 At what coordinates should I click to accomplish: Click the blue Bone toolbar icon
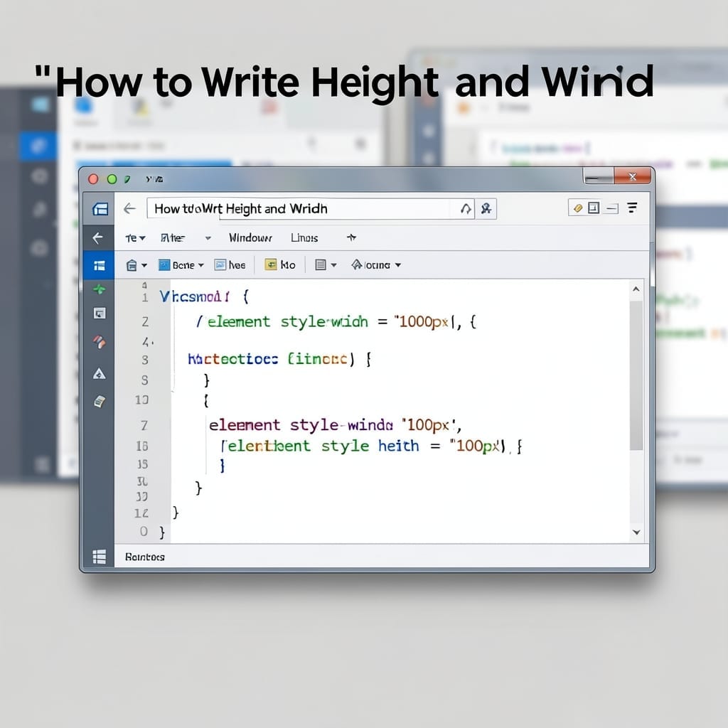tap(164, 264)
